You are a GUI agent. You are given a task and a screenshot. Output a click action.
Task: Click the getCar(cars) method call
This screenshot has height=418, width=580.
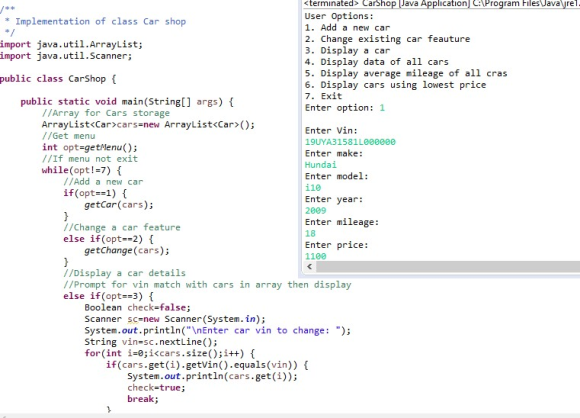pos(119,205)
